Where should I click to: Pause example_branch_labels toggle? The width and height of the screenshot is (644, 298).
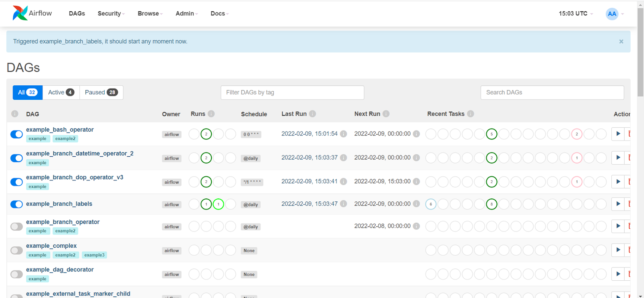tap(17, 204)
